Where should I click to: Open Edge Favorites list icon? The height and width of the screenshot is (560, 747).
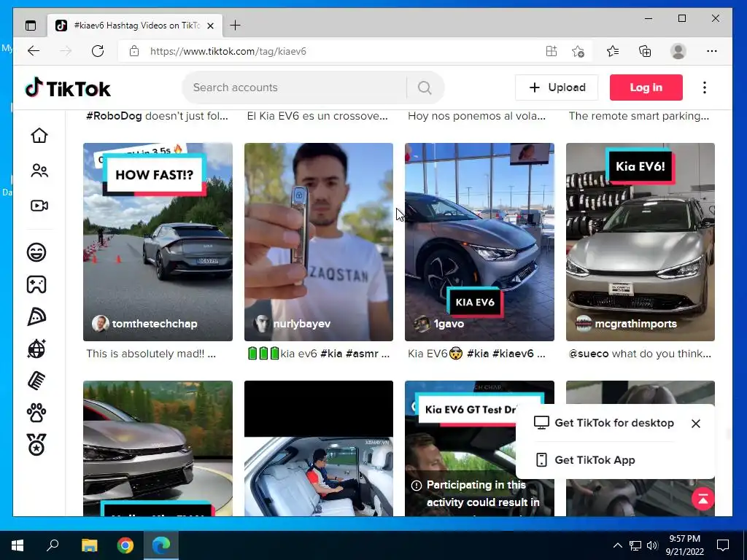tap(613, 51)
